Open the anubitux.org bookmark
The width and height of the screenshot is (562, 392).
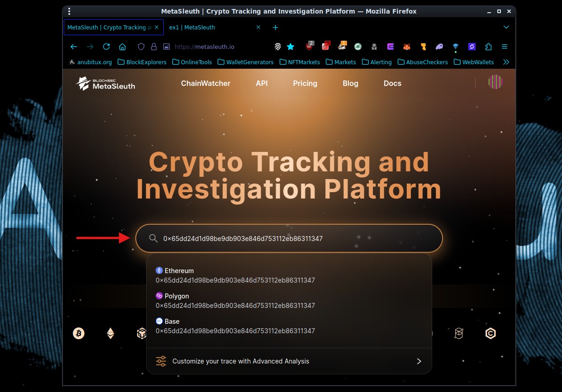point(90,62)
